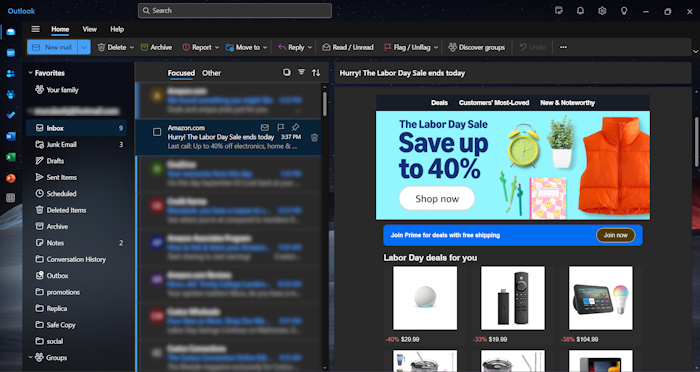Switch to the Help tab
700x372 pixels.
117,29
